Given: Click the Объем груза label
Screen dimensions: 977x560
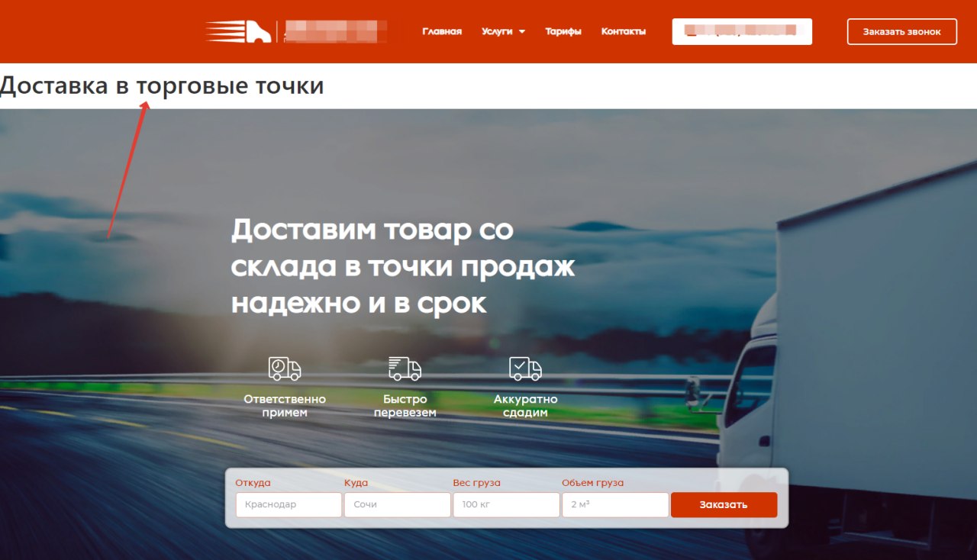Looking at the screenshot, I should 593,483.
